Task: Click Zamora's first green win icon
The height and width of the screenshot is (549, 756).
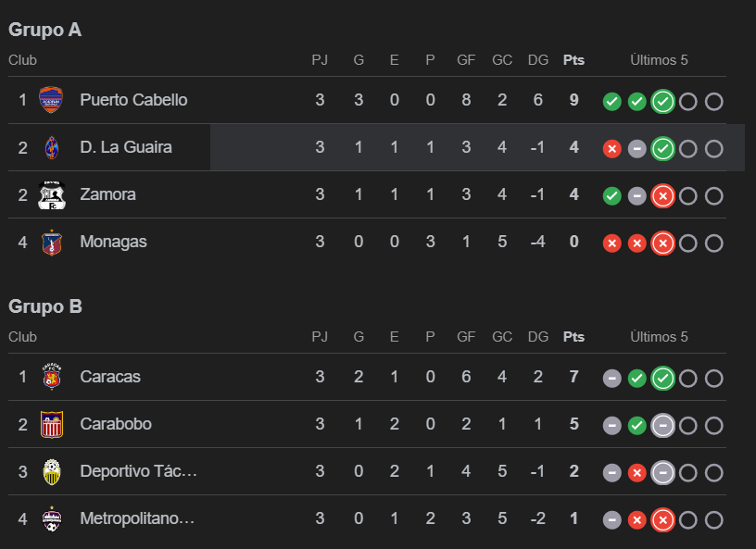Action: point(611,196)
